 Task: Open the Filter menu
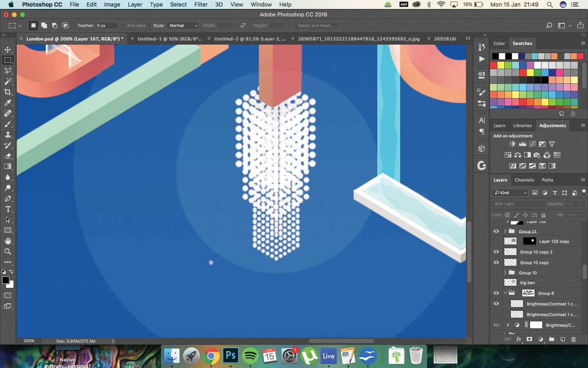coord(200,4)
